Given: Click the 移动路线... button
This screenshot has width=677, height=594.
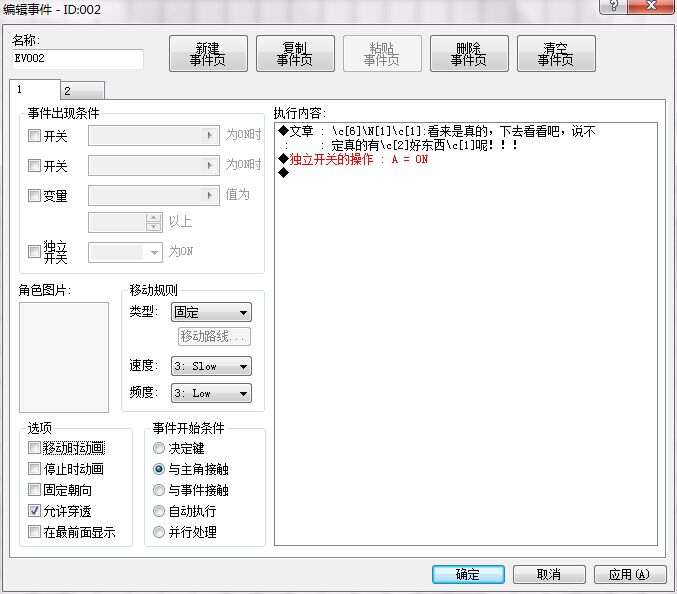Looking at the screenshot, I should 214,336.
